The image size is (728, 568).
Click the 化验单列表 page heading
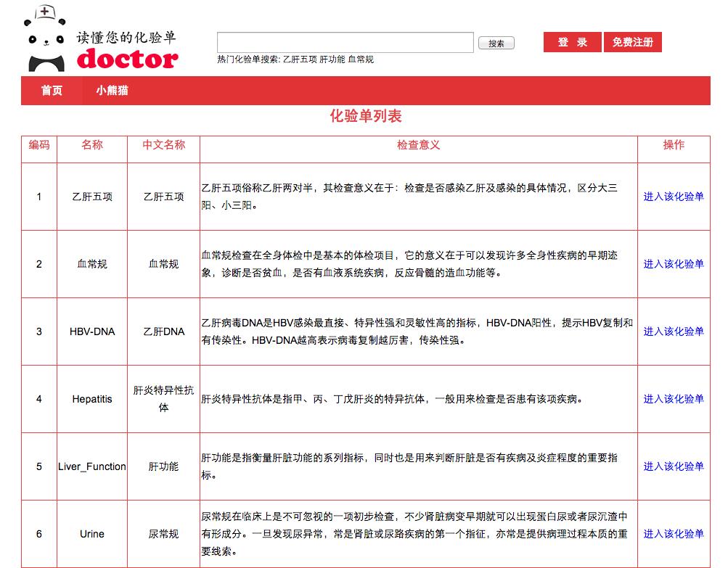click(x=366, y=116)
